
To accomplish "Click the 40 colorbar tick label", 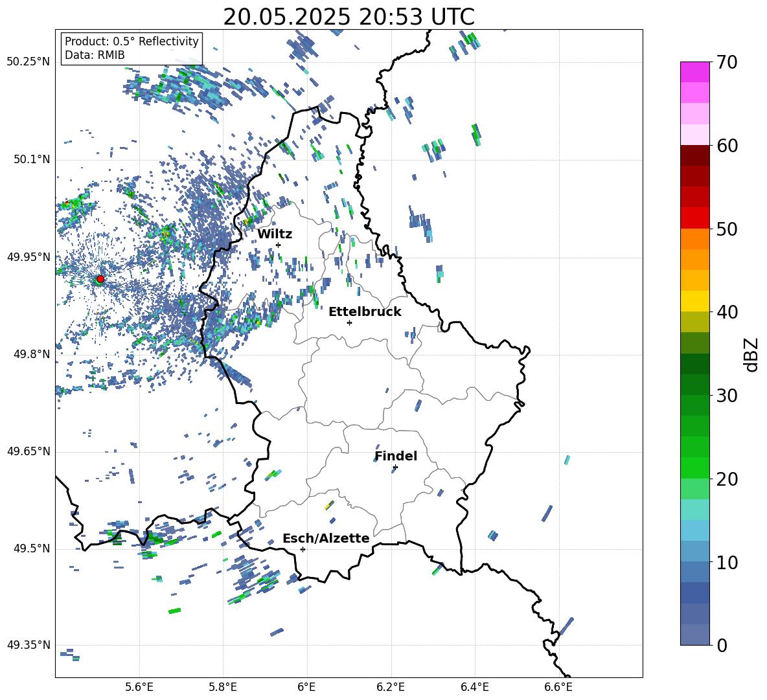I will [x=726, y=312].
